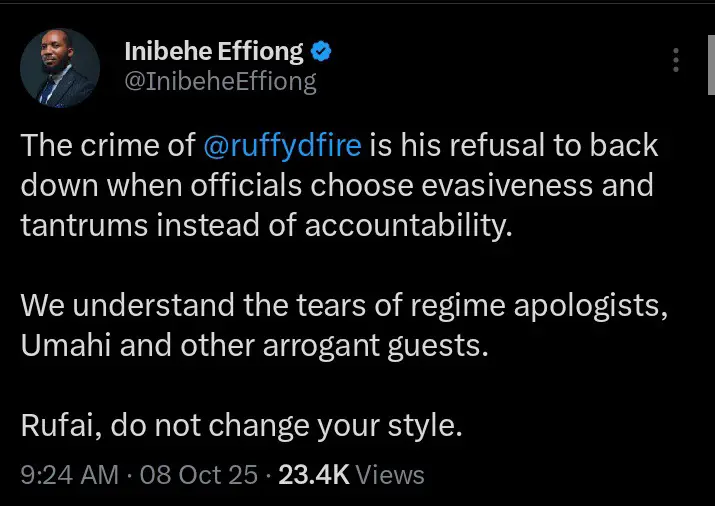Click the 23.4K view count
Image resolution: width=715 pixels, height=506 pixels.
coord(314,476)
